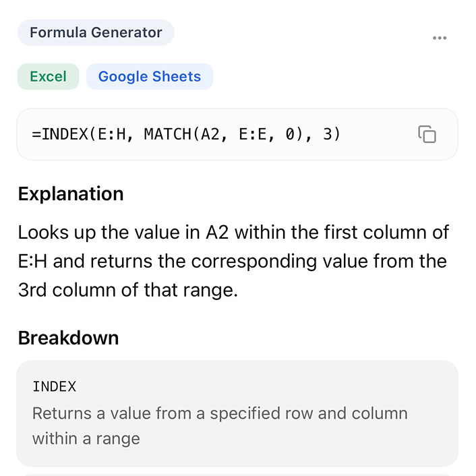Click the A2 reference in the formula

coord(210,134)
